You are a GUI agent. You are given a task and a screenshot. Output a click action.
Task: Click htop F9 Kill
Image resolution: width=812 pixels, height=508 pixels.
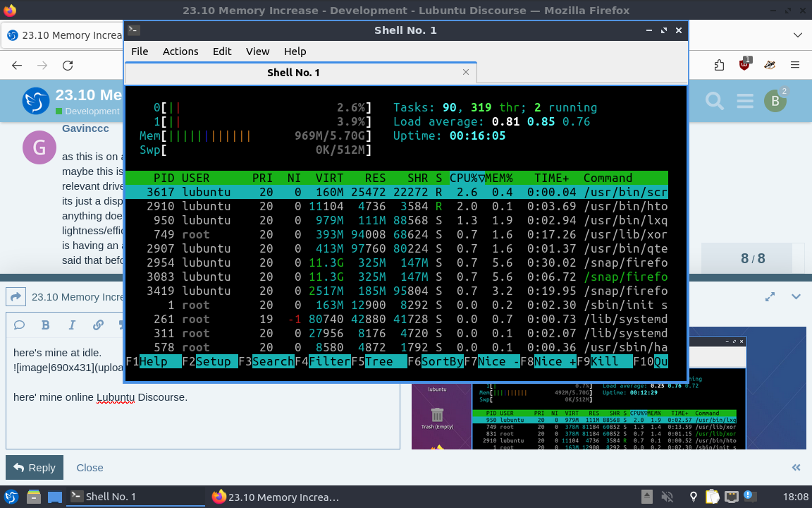[605, 361]
